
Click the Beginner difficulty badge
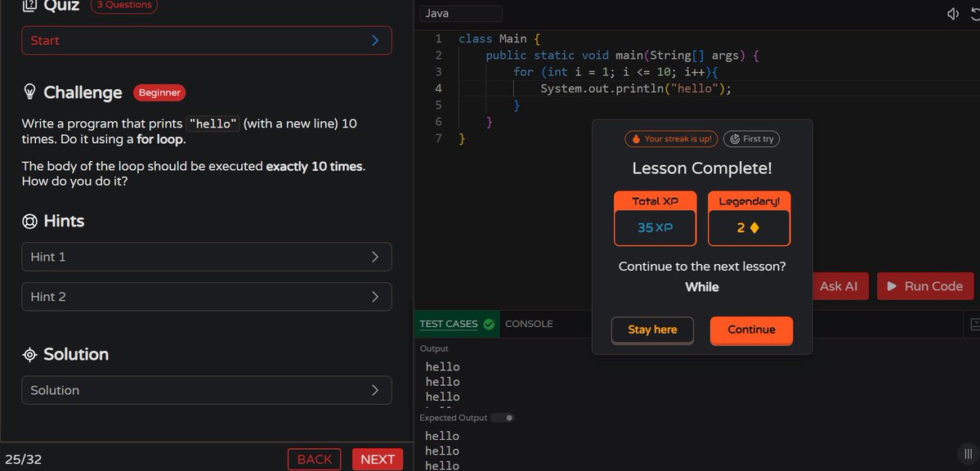(159, 92)
